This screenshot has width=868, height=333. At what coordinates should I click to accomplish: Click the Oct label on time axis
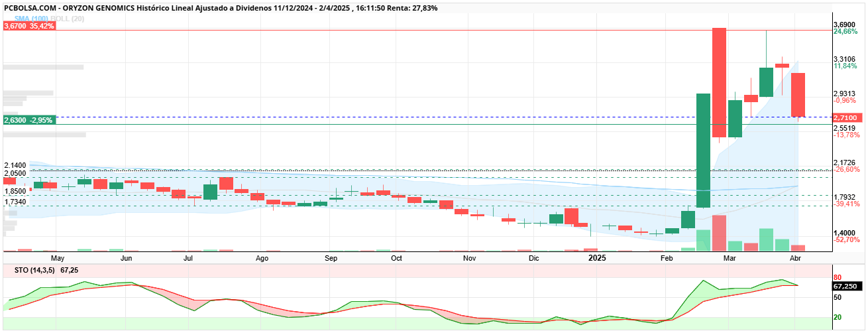396,257
